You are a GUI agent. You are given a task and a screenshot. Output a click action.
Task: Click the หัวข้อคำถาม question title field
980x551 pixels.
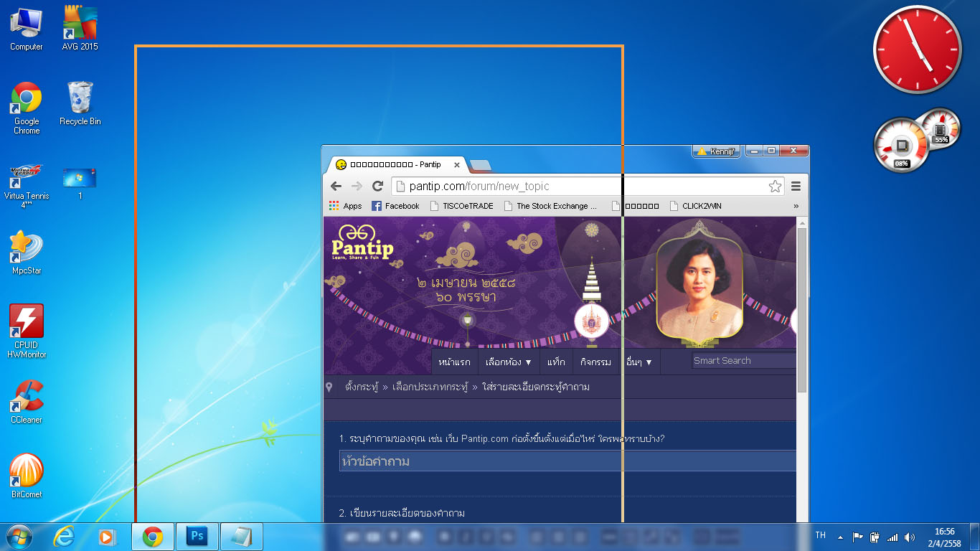(x=567, y=461)
